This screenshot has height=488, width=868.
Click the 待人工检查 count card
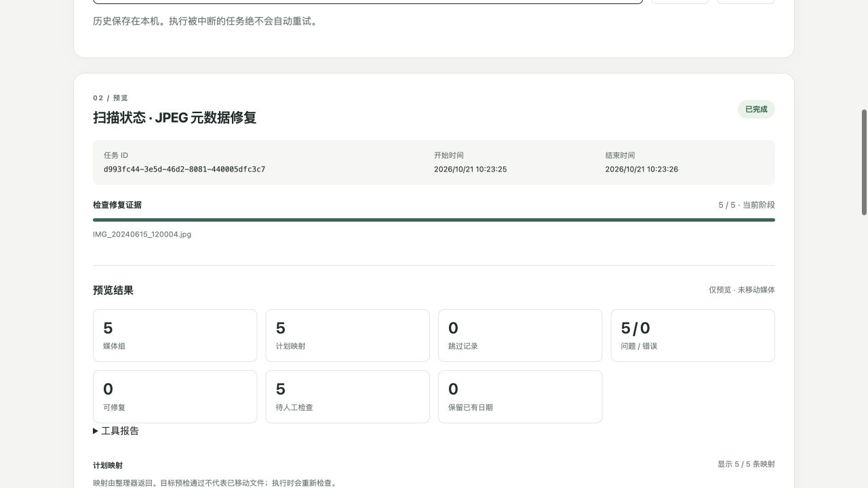[x=348, y=396]
